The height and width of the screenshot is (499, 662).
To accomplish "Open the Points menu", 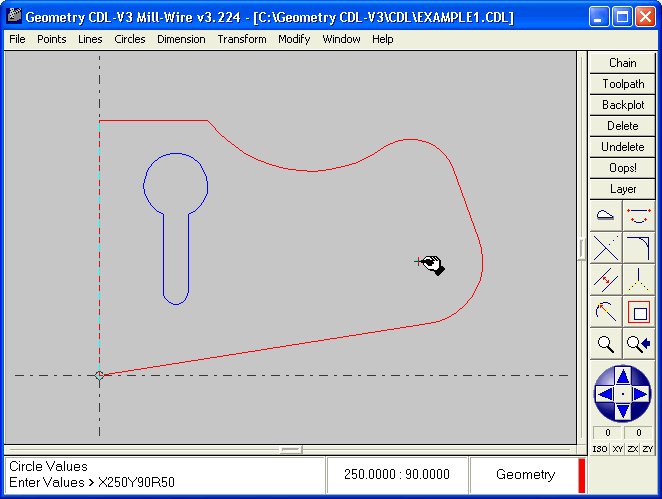I will pos(52,39).
